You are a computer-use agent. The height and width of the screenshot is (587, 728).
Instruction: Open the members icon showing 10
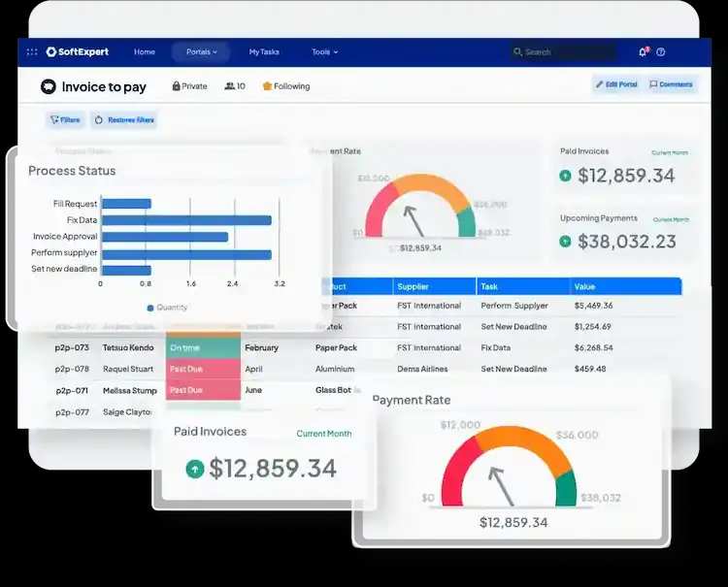pyautogui.click(x=230, y=86)
